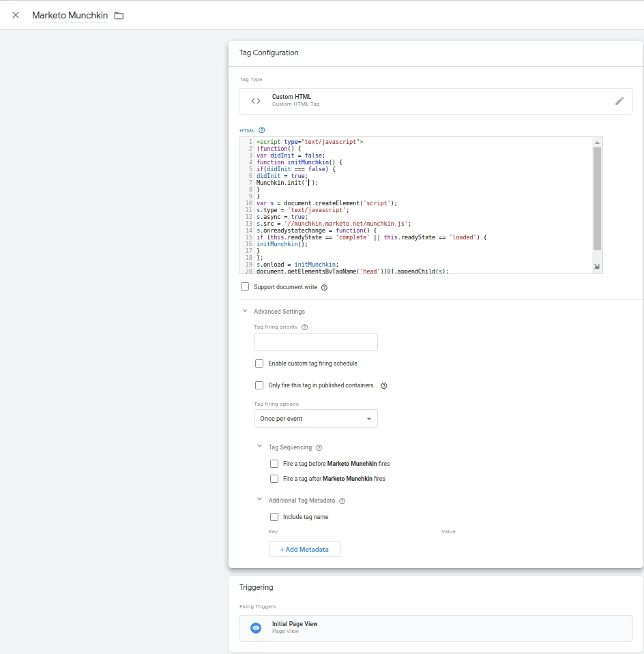644x654 pixels.
Task: Click the Additional Tag Metadata label
Action: pos(302,500)
